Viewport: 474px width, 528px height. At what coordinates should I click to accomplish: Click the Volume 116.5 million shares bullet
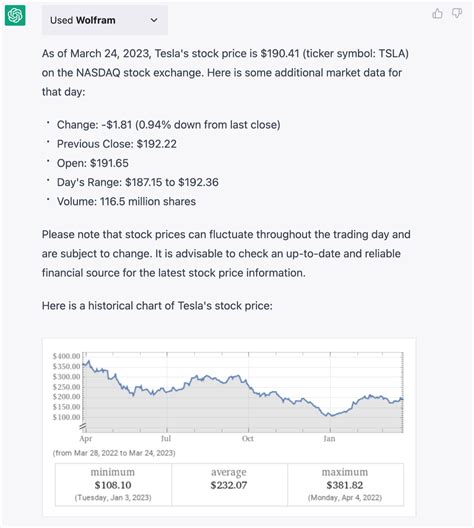click(x=126, y=202)
